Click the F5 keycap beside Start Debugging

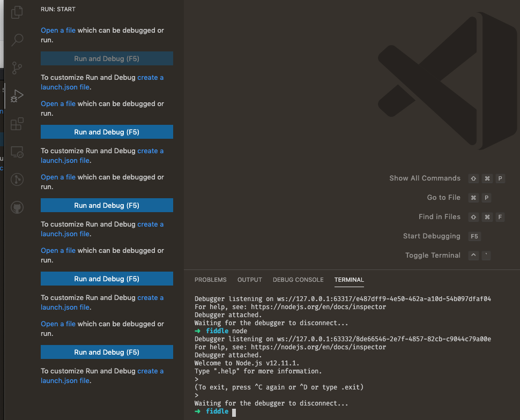click(x=473, y=236)
